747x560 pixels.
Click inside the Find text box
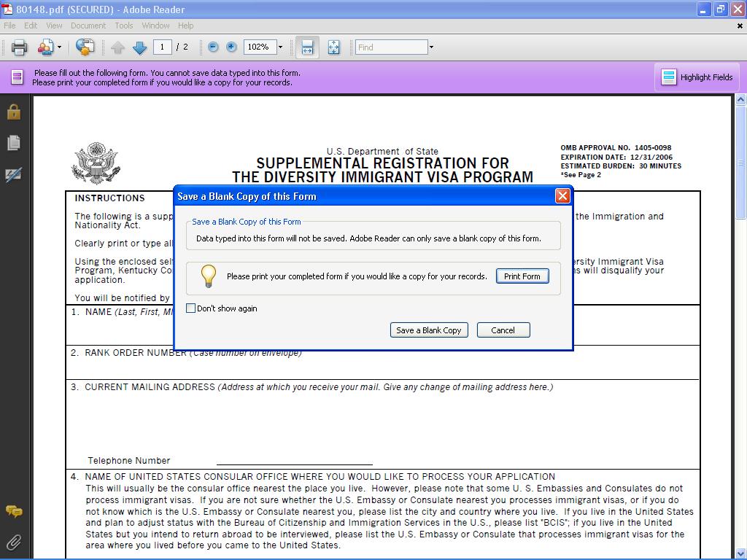tap(392, 47)
